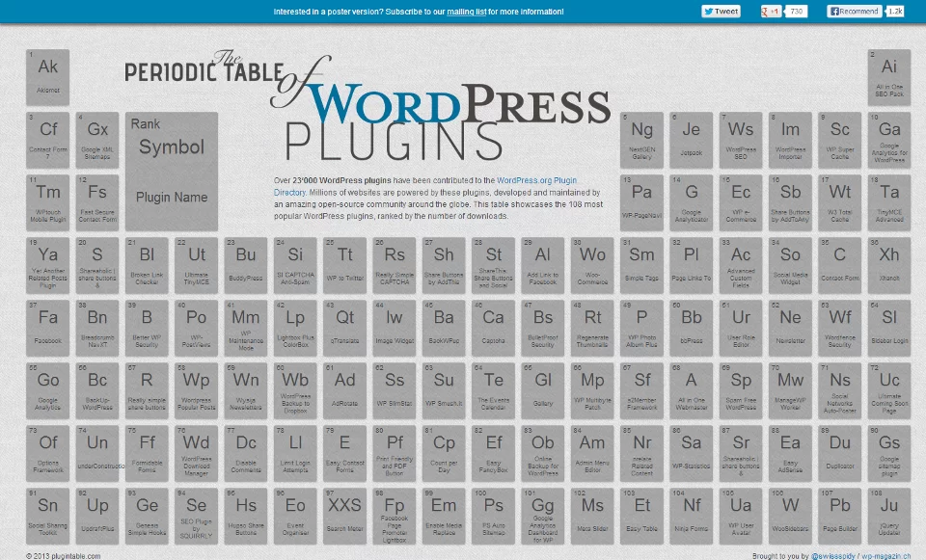
Task: Click the Bl Broken Link Checker tile
Action: pyautogui.click(x=147, y=266)
